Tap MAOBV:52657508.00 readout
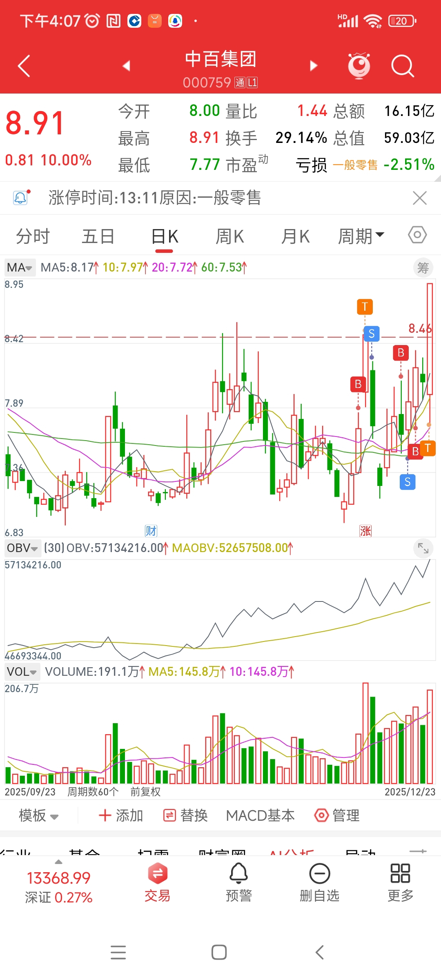This screenshot has width=441, height=980. [x=232, y=548]
